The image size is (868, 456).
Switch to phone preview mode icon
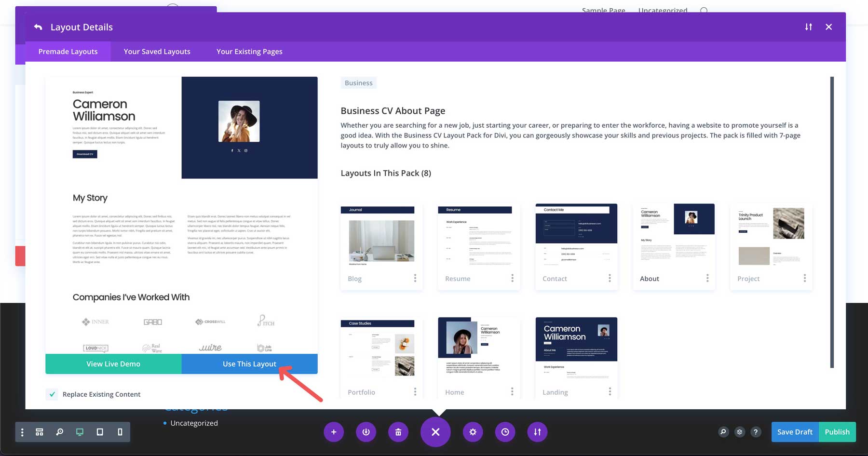120,432
